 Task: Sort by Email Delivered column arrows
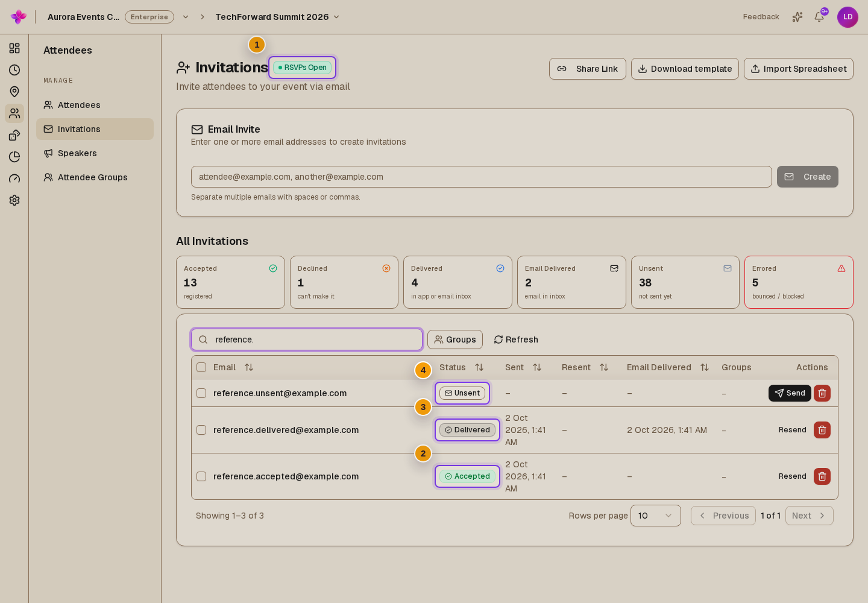pos(705,367)
